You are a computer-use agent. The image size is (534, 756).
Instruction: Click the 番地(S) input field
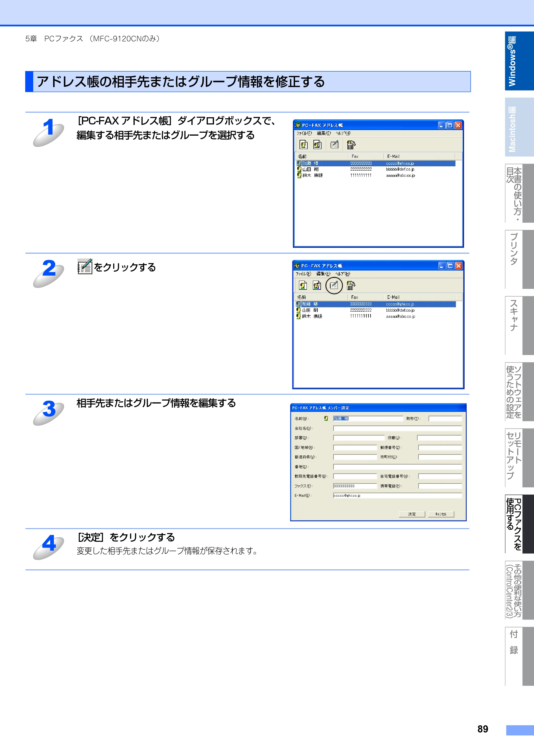tap(397, 467)
